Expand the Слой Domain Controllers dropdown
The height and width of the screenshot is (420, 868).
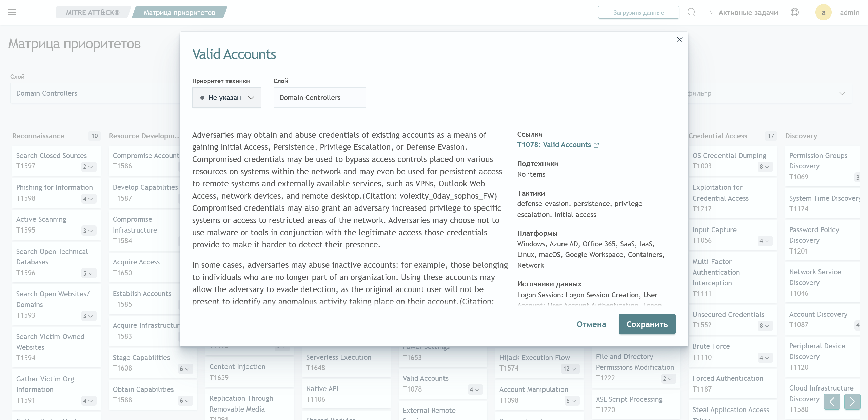coord(319,97)
